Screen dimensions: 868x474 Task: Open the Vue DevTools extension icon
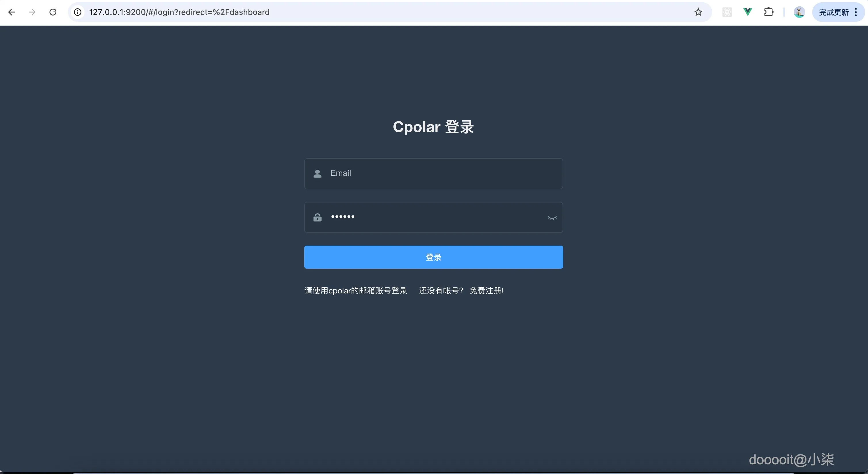coord(747,12)
